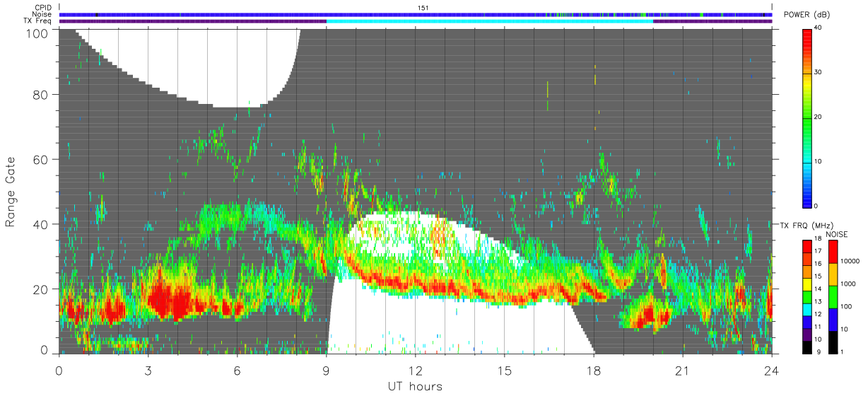The width and height of the screenshot is (868, 401).
Task: Select the 18 label on TX FRQ legend
Action: click(818, 238)
